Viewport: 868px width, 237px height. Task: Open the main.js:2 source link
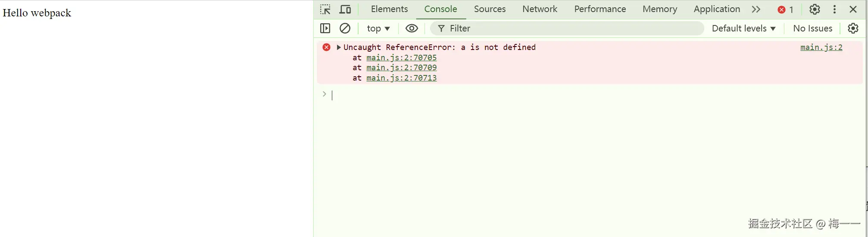pos(821,47)
